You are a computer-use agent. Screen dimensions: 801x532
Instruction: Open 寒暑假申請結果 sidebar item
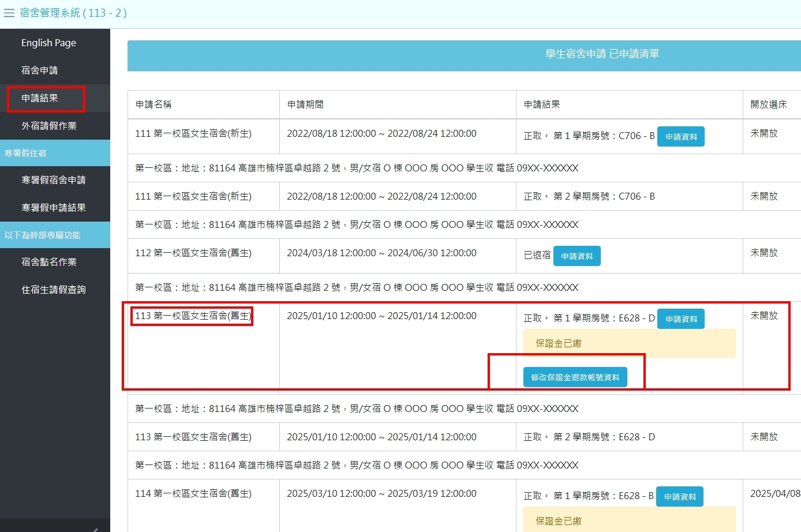tap(53, 208)
